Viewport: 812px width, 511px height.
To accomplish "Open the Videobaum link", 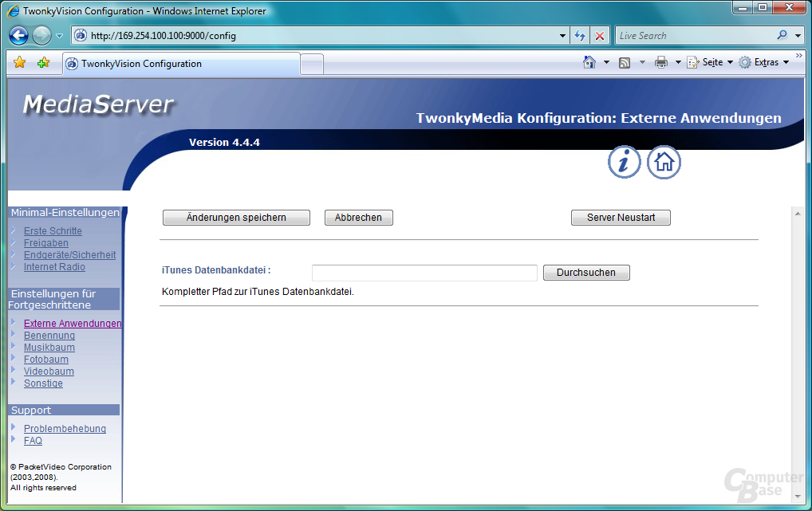I will pyautogui.click(x=49, y=371).
